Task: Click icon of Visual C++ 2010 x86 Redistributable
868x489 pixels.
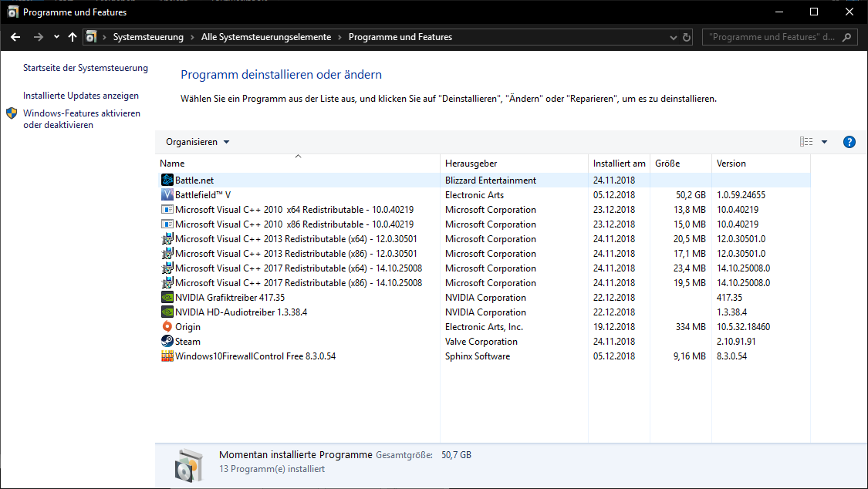Action: click(167, 224)
